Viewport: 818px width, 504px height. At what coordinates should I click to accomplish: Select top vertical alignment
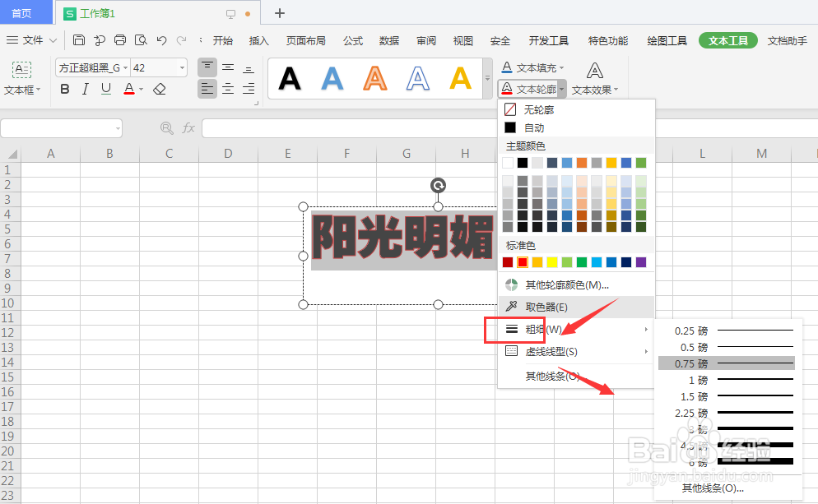pos(207,67)
